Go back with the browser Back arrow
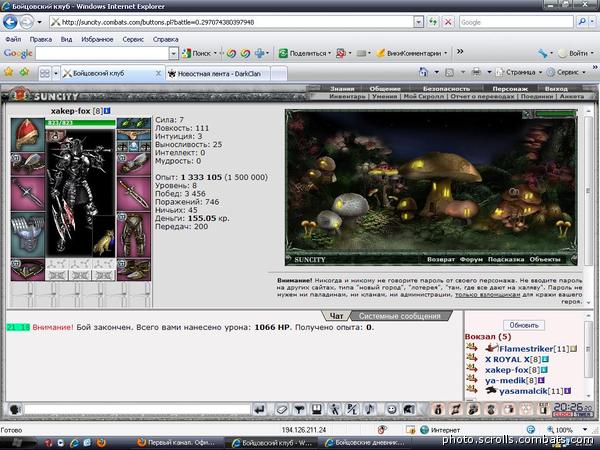 click(10, 22)
